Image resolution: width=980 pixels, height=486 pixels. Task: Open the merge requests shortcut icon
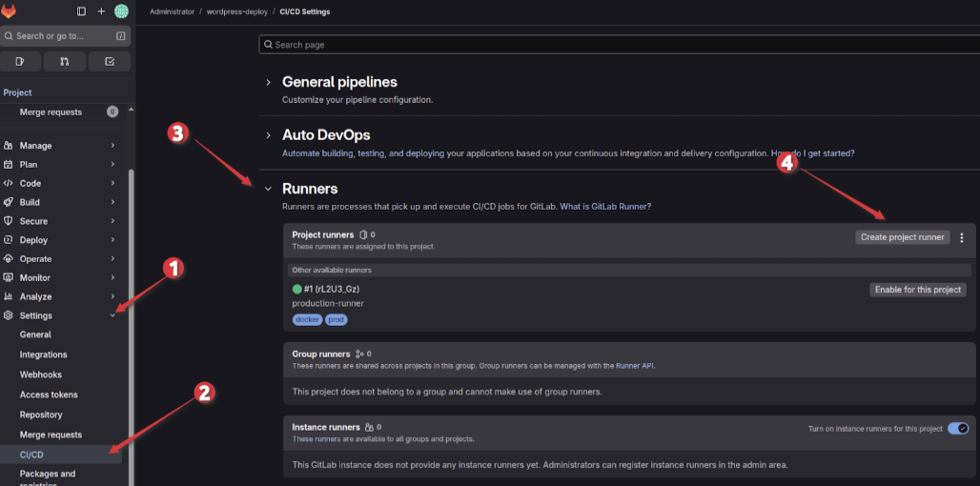(x=65, y=61)
